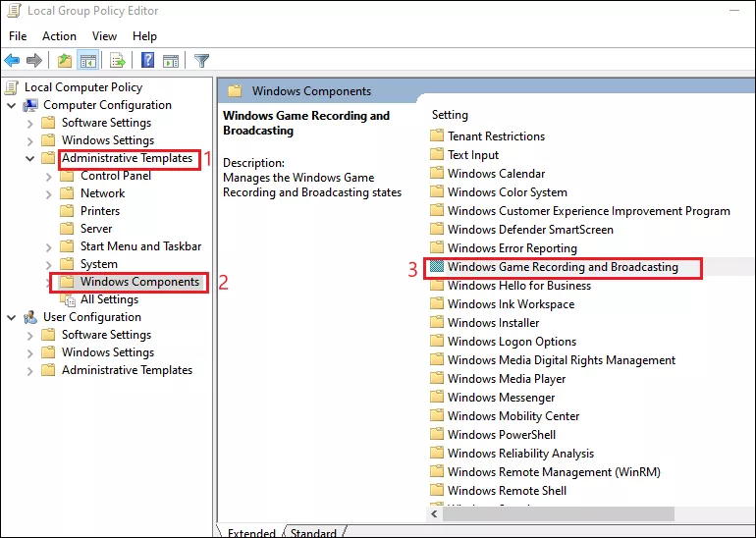The height and width of the screenshot is (538, 756).
Task: Click the Back arrow toolbar icon
Action: click(x=12, y=61)
